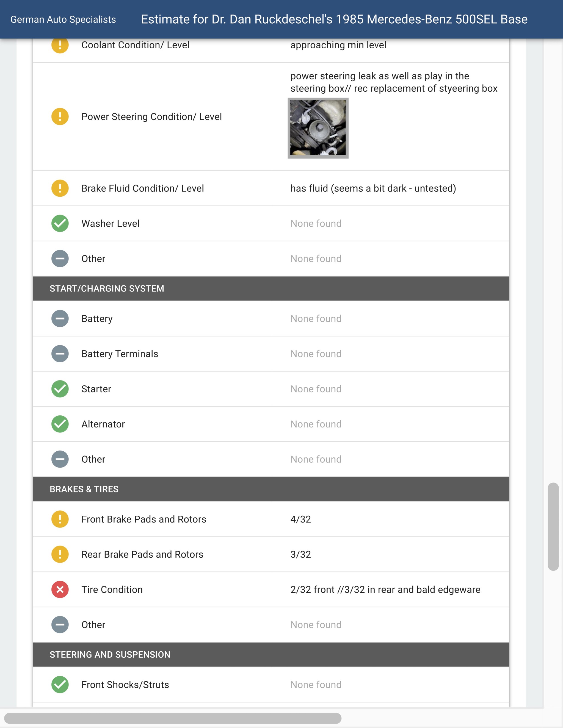Image resolution: width=563 pixels, height=728 pixels.
Task: Click the horizontal scrollbar at the bottom
Action: (x=173, y=718)
